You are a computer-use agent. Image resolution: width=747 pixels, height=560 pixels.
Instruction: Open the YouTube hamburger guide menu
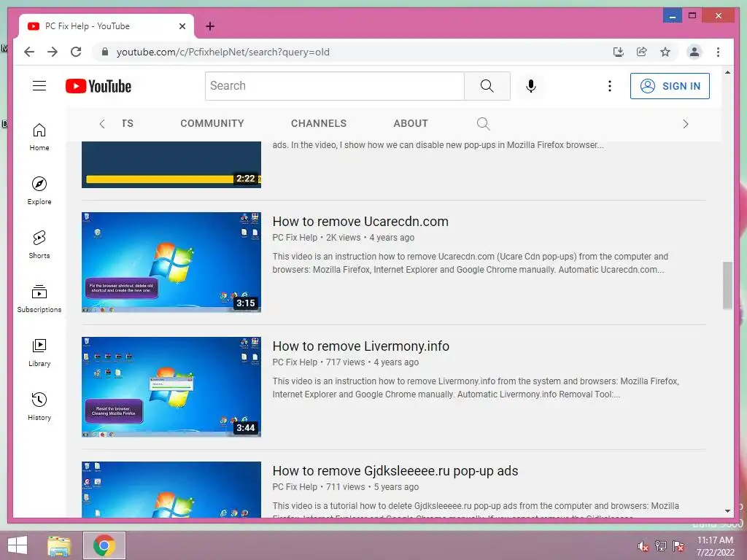click(39, 86)
